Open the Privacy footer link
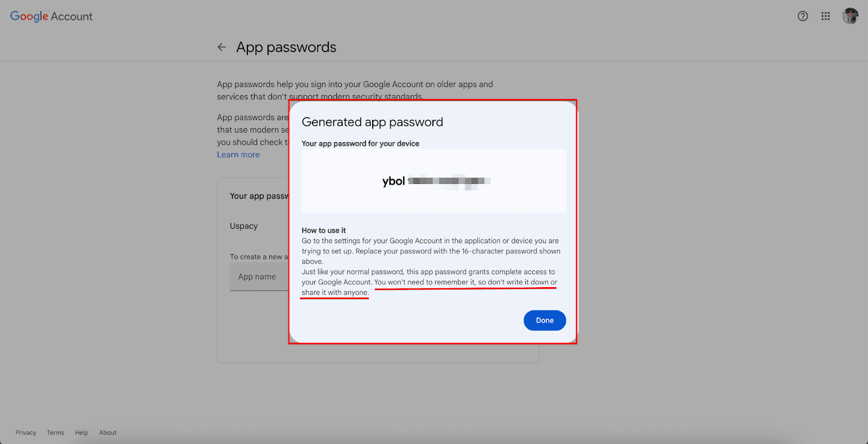The width and height of the screenshot is (868, 444). tap(26, 433)
